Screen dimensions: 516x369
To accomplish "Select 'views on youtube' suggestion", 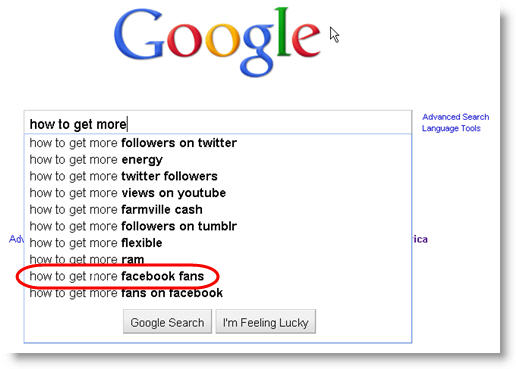I will point(218,193).
